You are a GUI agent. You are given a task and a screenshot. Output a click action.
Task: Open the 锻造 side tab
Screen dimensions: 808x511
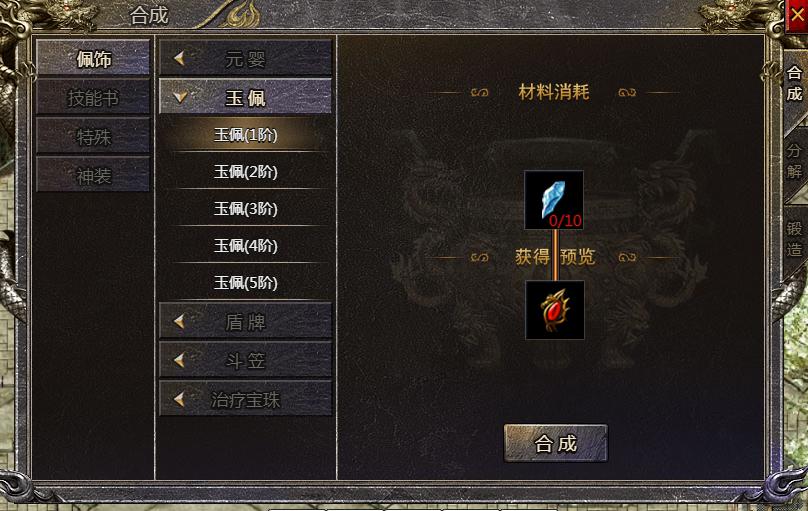(x=794, y=239)
